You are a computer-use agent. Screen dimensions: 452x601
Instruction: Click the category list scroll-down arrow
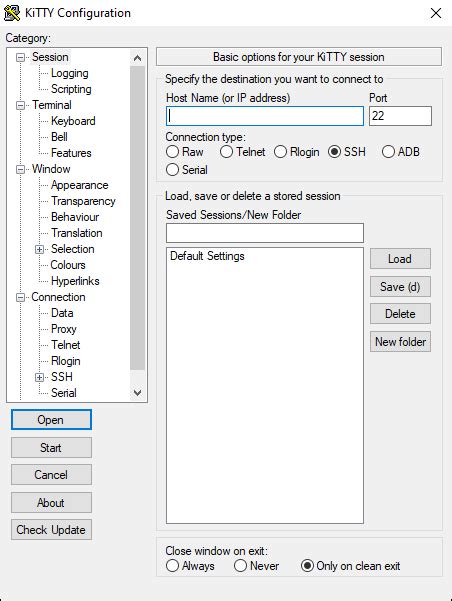click(x=137, y=393)
